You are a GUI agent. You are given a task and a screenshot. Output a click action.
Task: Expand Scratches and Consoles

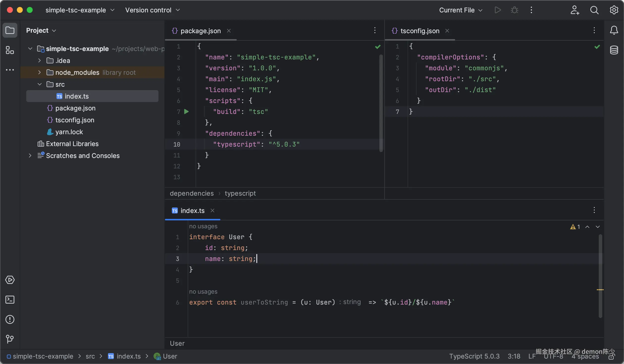[x=30, y=156]
